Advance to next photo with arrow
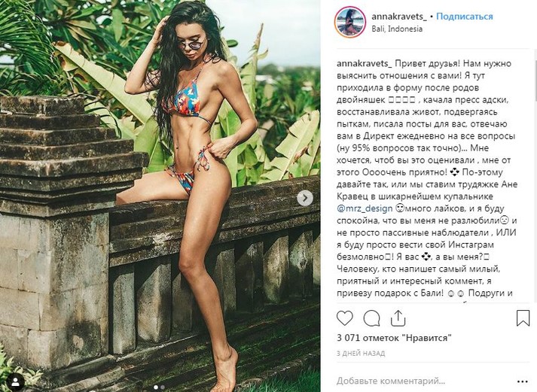 tap(305, 198)
